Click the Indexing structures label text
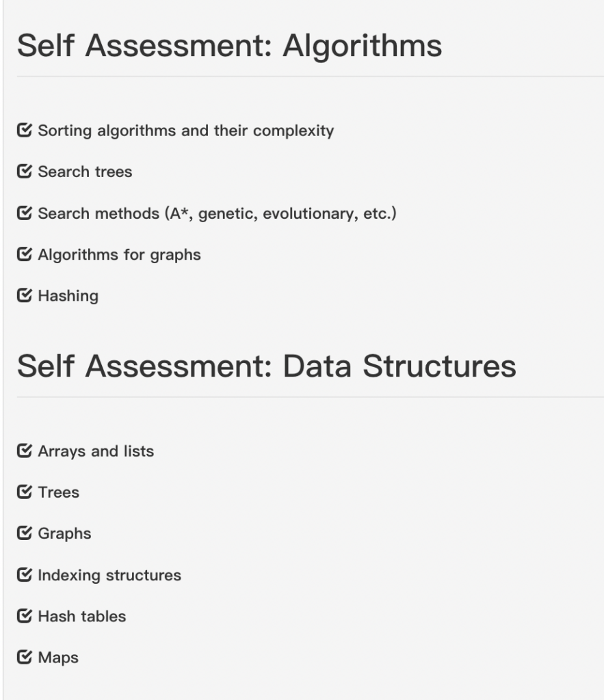The image size is (604, 700). click(x=109, y=576)
